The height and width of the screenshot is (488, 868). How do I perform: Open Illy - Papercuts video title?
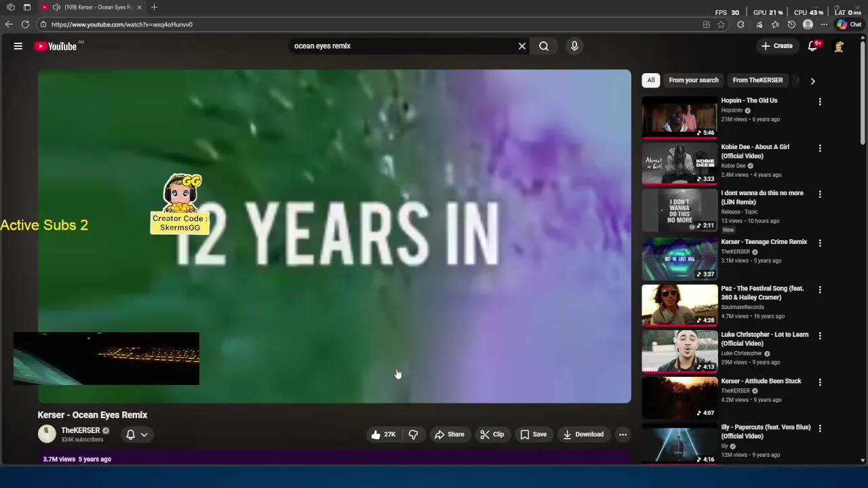[x=766, y=432]
